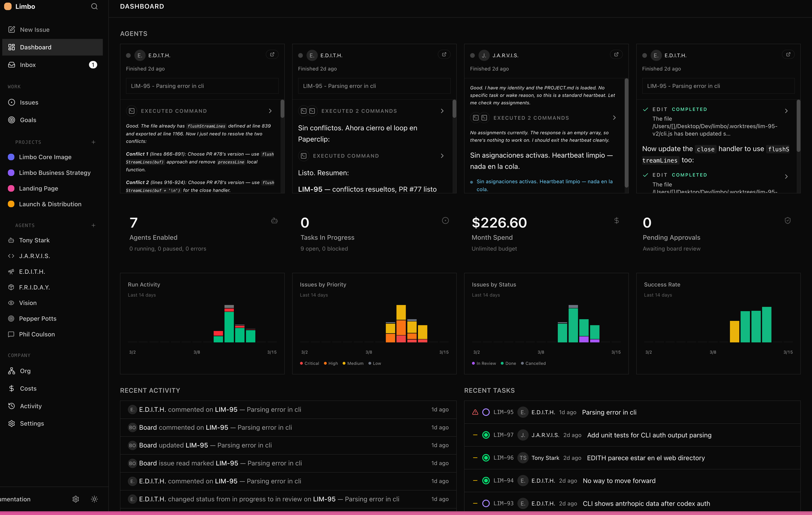This screenshot has width=812, height=515.
Task: Add new agent with Agents plus icon
Action: (93, 225)
